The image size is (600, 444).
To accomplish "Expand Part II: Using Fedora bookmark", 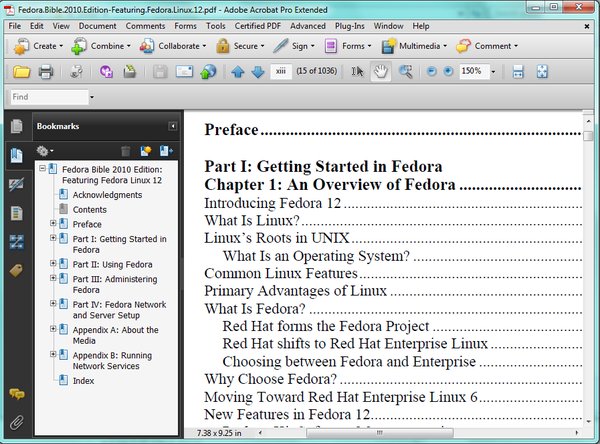I will click(53, 263).
